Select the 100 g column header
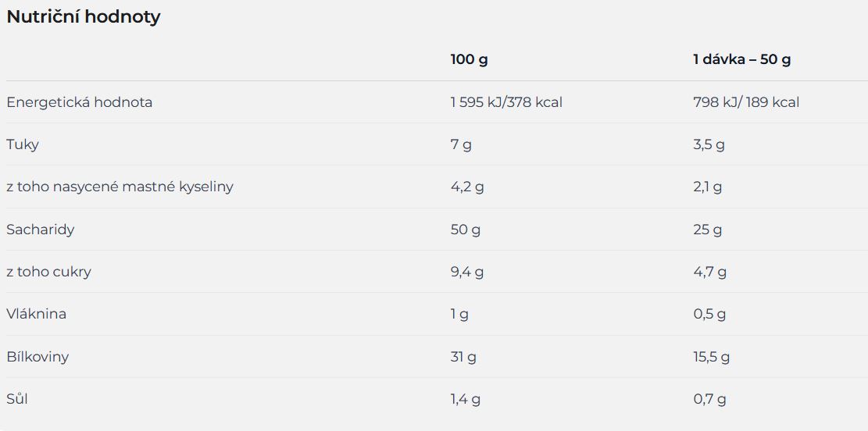This screenshot has width=868, height=431. [469, 60]
